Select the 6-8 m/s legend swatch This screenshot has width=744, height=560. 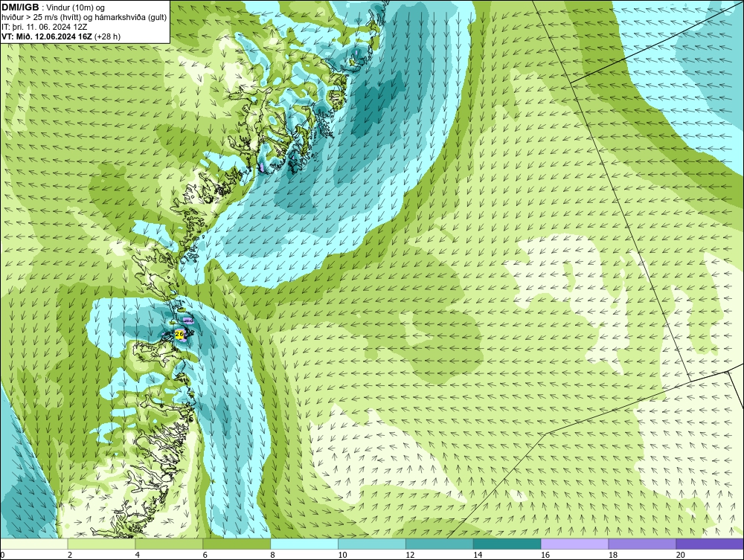point(237,544)
